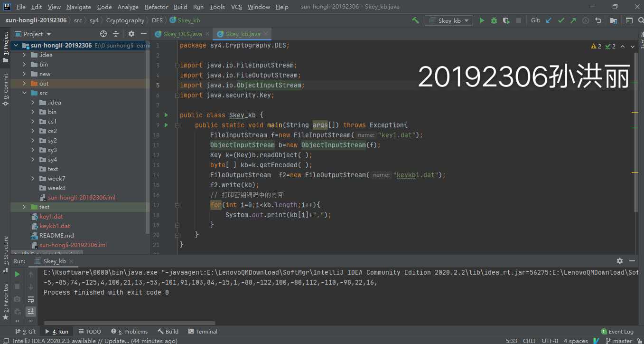This screenshot has width=644, height=344.
Task: Open the Favorites side tool window
Action: click(6, 301)
